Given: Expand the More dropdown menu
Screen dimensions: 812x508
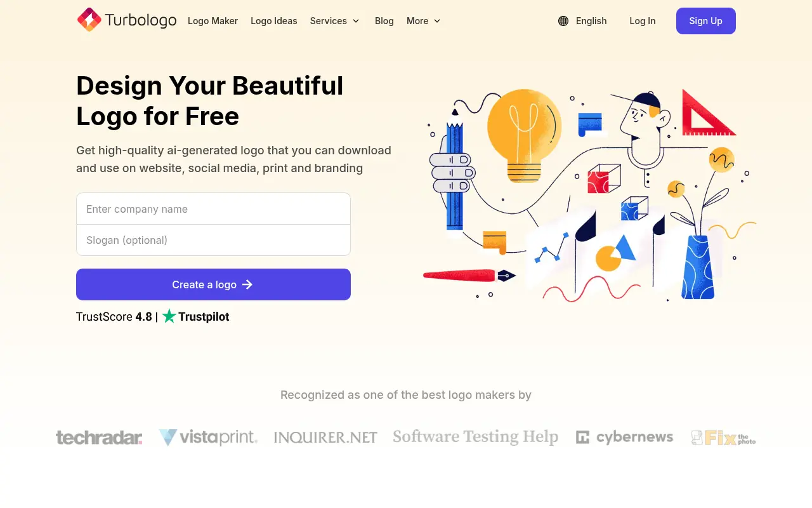Looking at the screenshot, I should point(423,21).
